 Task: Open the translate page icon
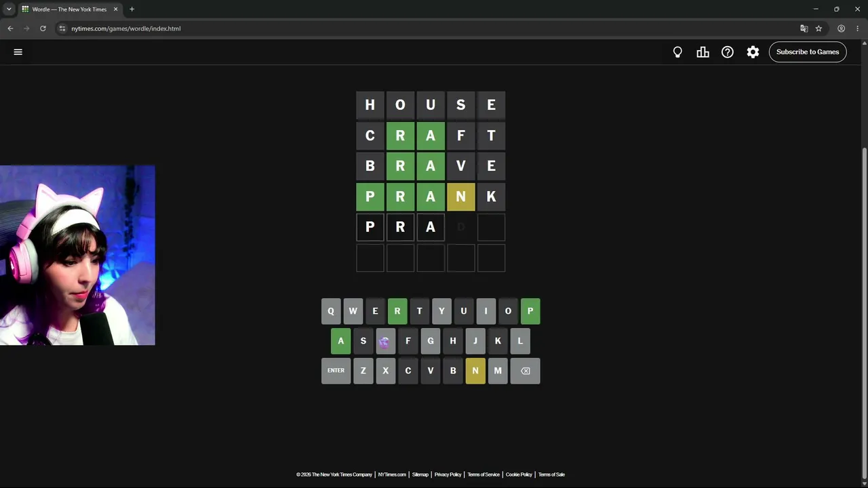[x=804, y=28]
